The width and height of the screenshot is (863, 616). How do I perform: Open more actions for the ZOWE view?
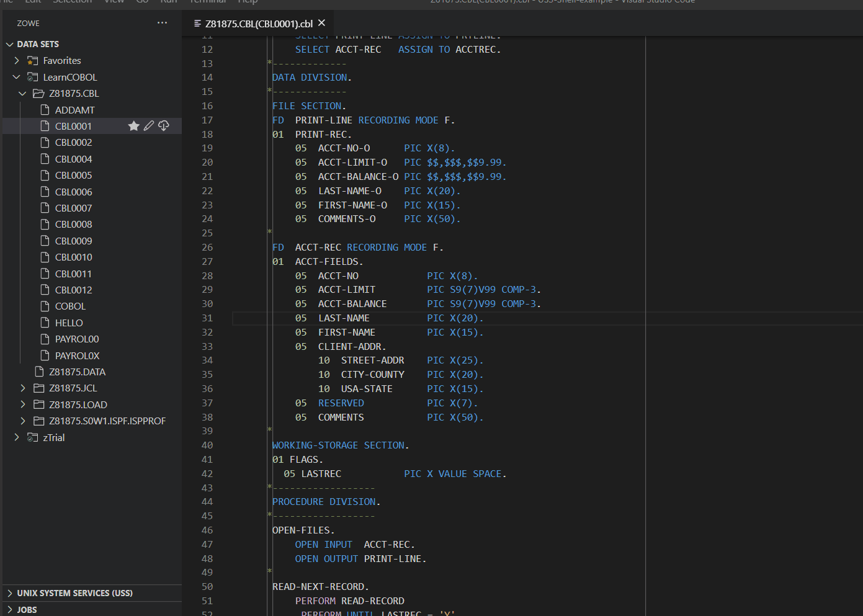coord(162,23)
